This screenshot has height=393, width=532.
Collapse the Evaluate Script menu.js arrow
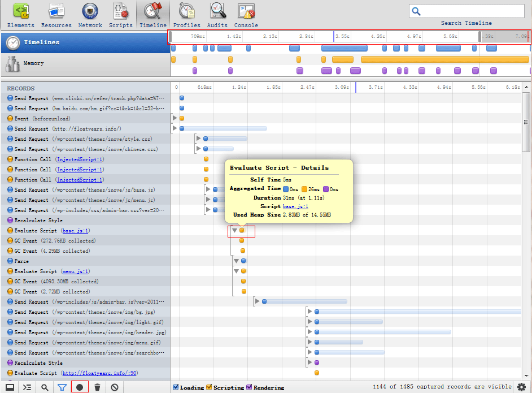click(236, 271)
